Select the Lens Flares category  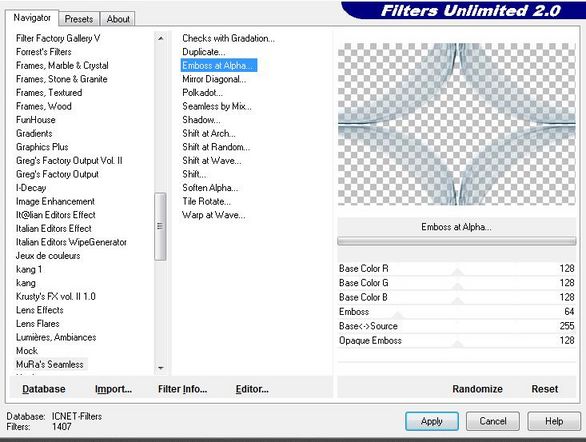coord(37,324)
